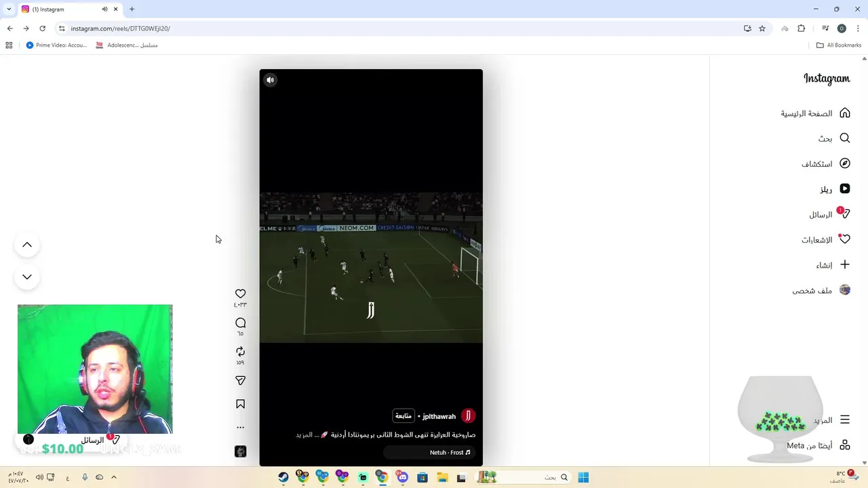
Task: Go to the next reel with the down chevron
Action: pos(27,277)
